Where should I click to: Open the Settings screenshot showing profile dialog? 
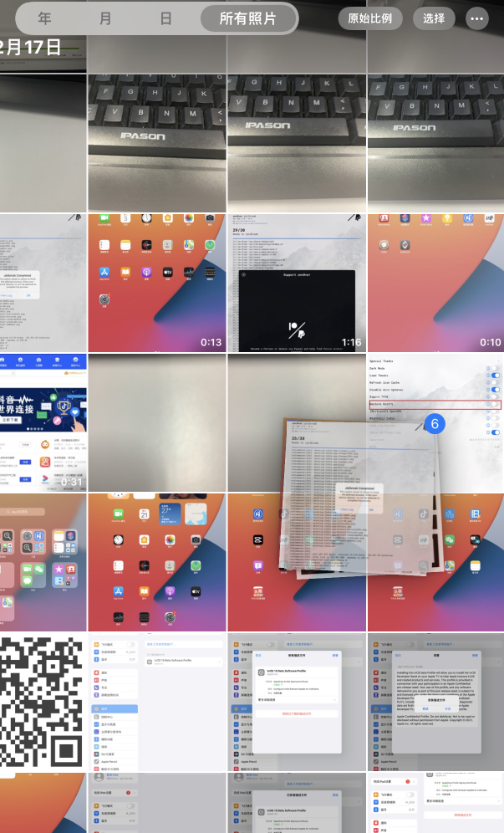pos(296,703)
